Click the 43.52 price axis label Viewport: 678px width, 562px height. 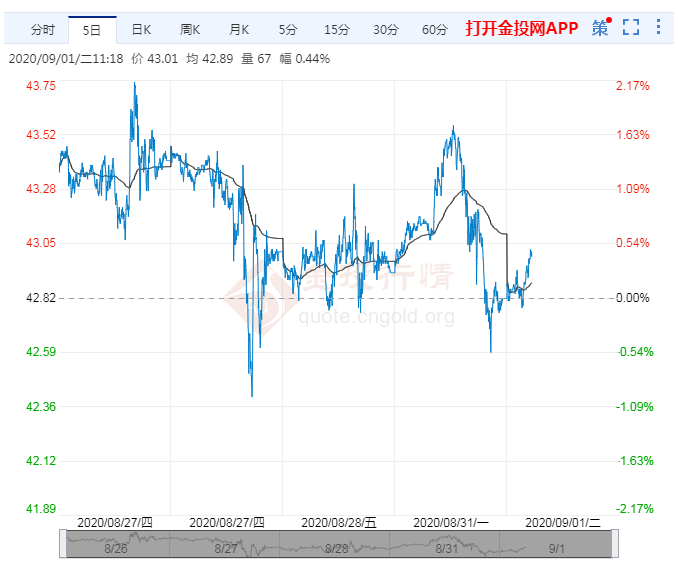pyautogui.click(x=41, y=135)
